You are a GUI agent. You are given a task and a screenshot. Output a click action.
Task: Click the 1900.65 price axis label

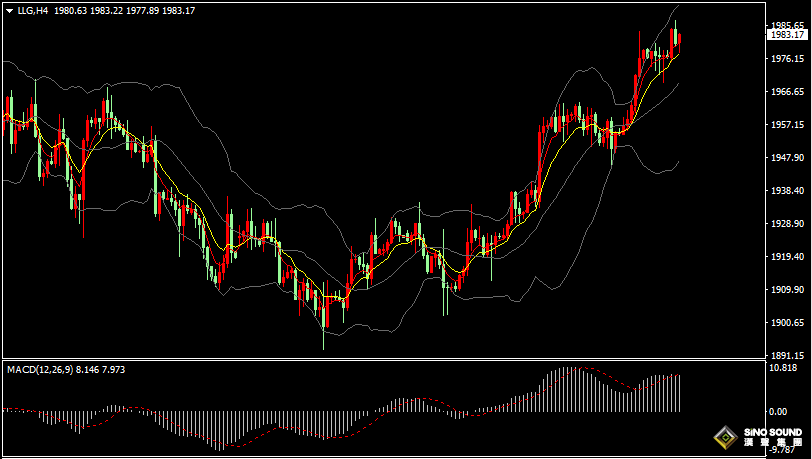point(788,323)
